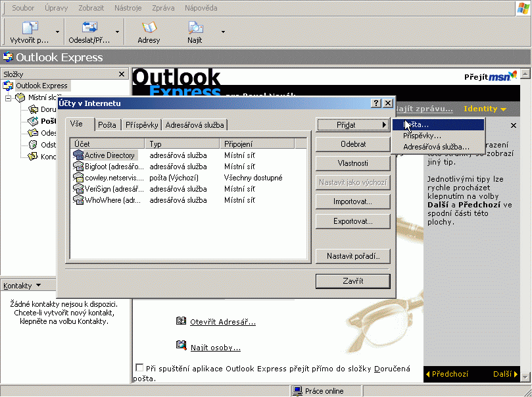Collapse the Místní složky tree node
The height and width of the screenshot is (397, 532).
8,99
